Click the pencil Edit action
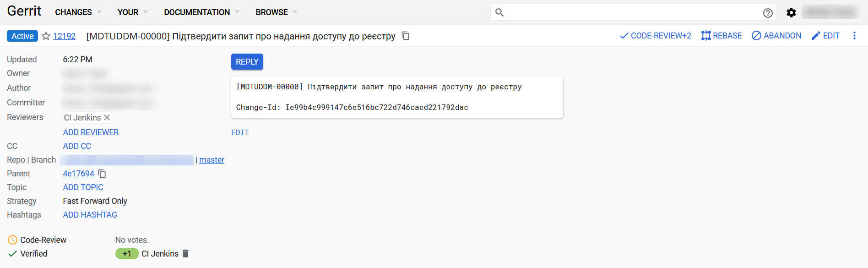The image size is (868, 268). (825, 36)
